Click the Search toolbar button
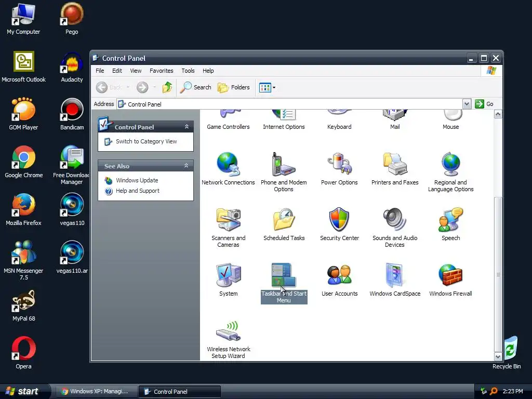This screenshot has height=399, width=532. point(195,87)
